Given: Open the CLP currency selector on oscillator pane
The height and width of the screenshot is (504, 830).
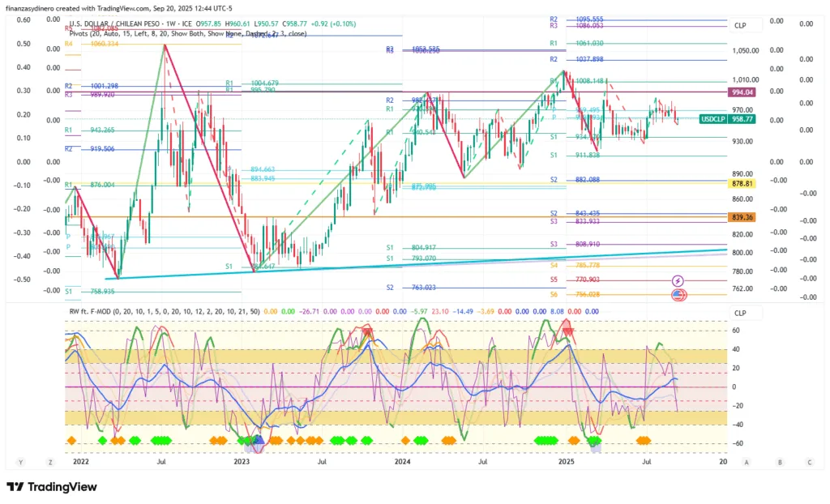Looking at the screenshot, I should coord(746,313).
